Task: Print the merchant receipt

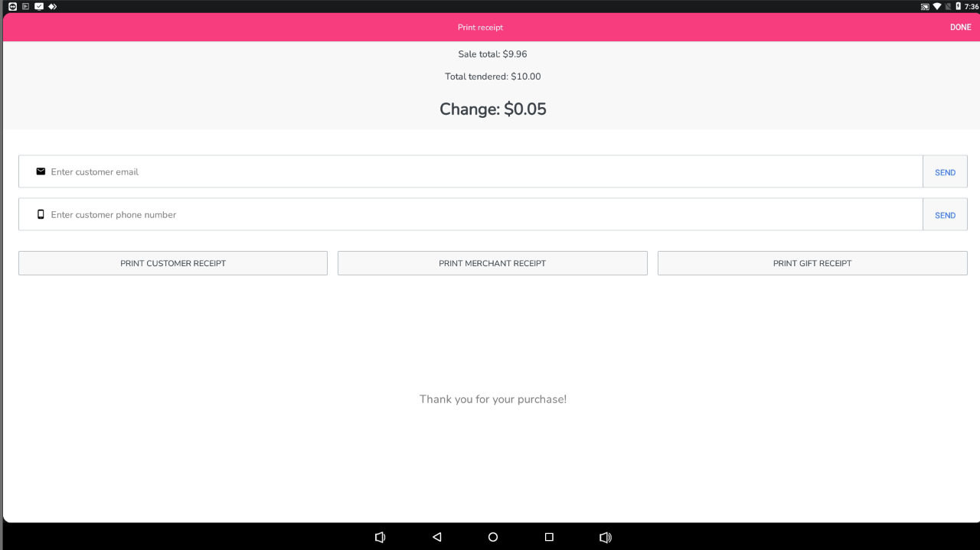Action: click(492, 263)
